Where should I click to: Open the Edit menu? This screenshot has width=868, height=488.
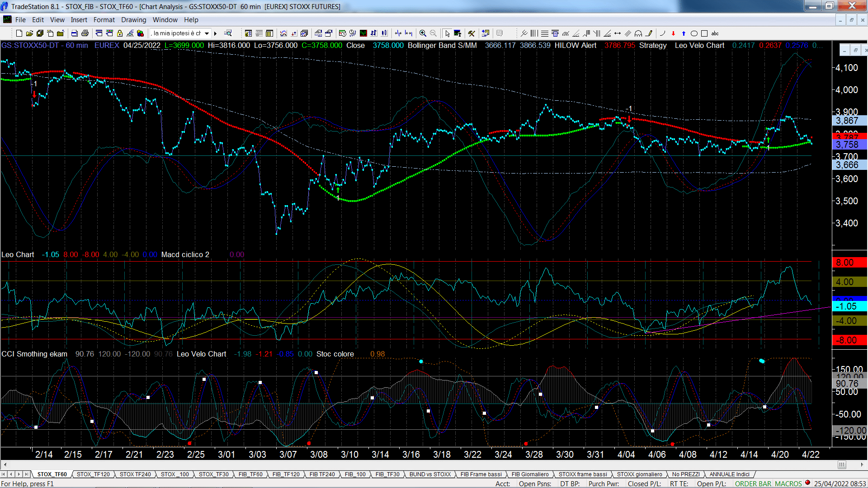click(x=38, y=20)
